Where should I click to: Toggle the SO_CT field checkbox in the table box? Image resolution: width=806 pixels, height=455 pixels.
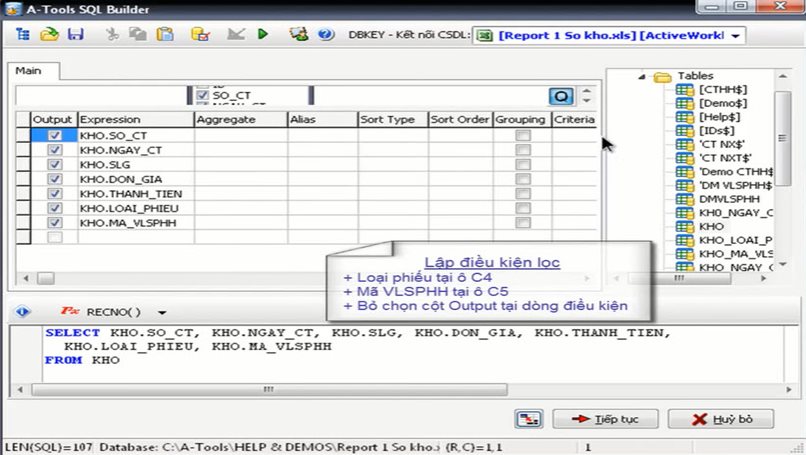pyautogui.click(x=203, y=95)
